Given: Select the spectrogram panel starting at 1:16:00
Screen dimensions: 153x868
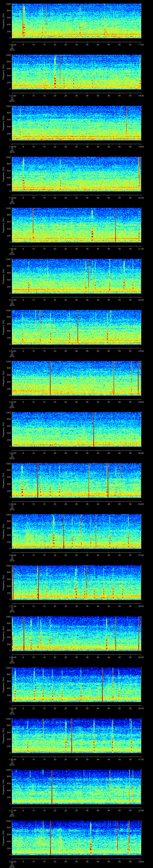Looking at the screenshot, I should [x=76, y=21].
